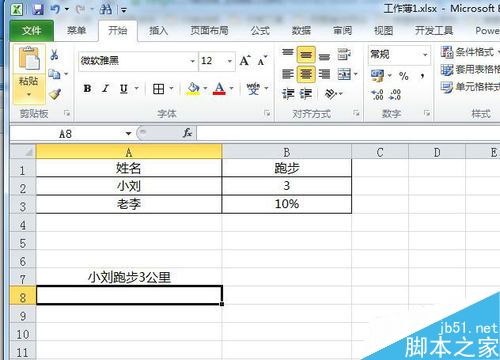Expand the font color dropdown arrow
The width and height of the screenshot is (500, 360).
tap(231, 89)
